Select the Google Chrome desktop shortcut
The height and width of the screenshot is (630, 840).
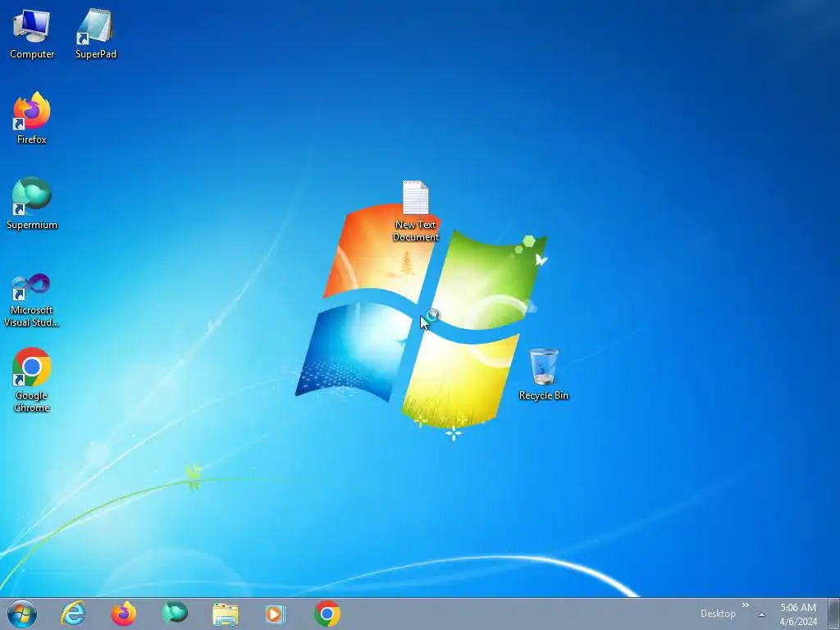(x=32, y=381)
